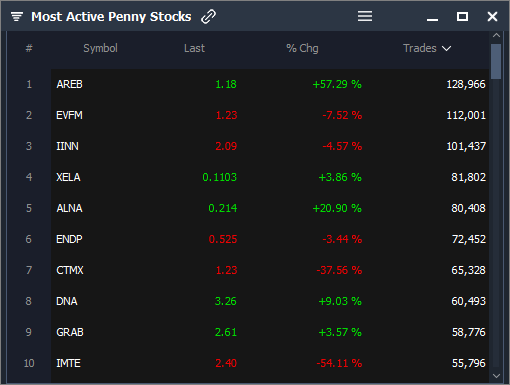
Task: Select the GRAB symbol
Action: 70,332
